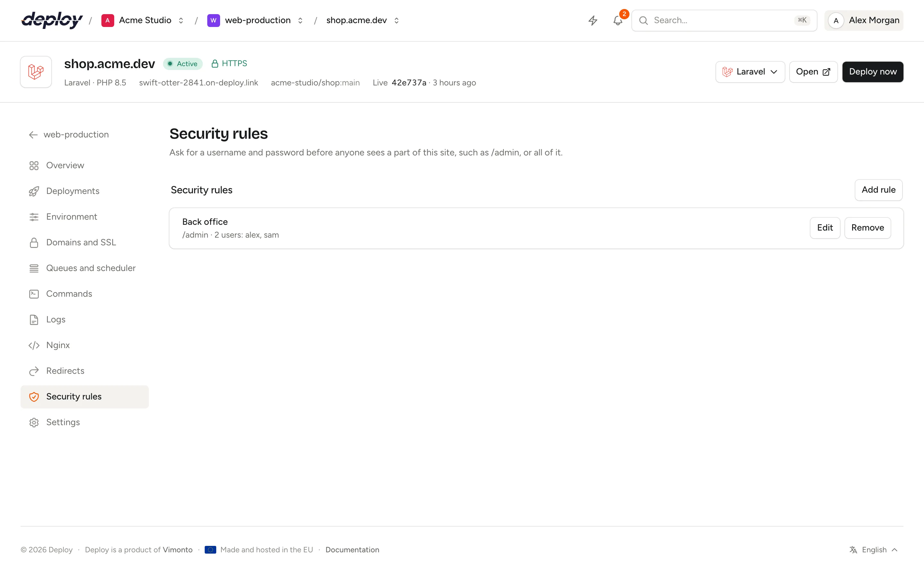Click the Commands terminal icon
Screen dimensions: 924x578
[x=34, y=294]
